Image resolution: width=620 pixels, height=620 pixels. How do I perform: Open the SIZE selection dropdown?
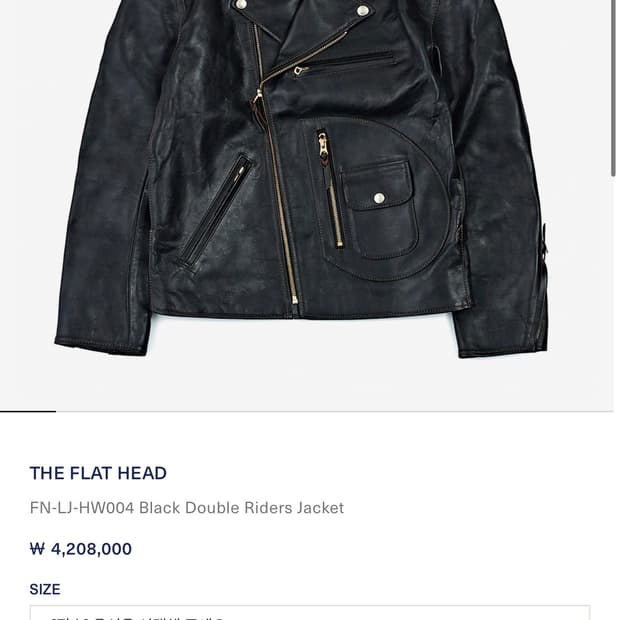(x=310, y=612)
